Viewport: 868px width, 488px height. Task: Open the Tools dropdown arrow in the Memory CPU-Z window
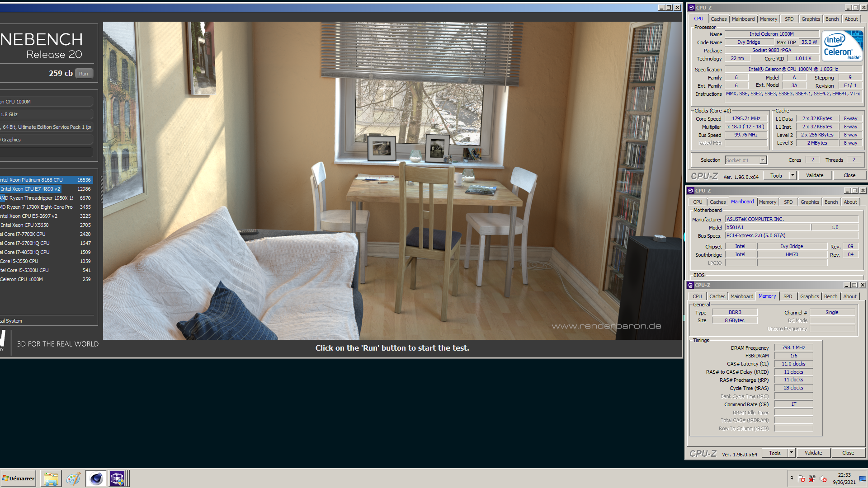pos(791,453)
